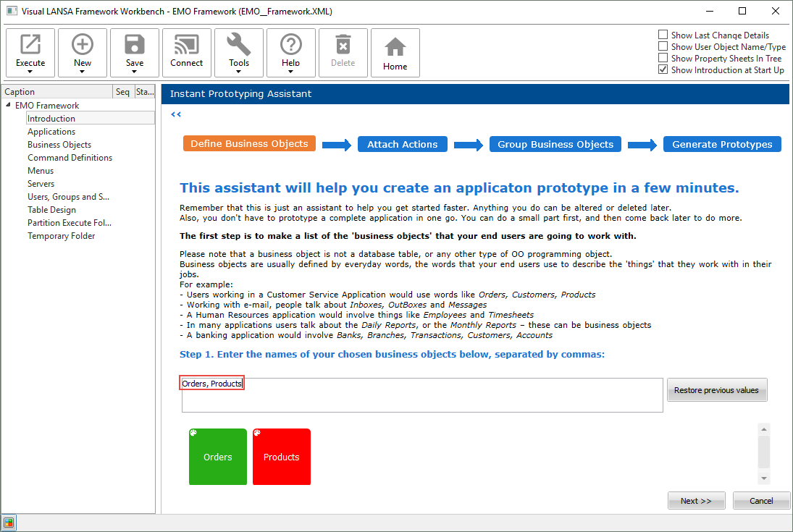The image size is (793, 532).
Task: Select the Group Business Objects step
Action: tap(555, 144)
